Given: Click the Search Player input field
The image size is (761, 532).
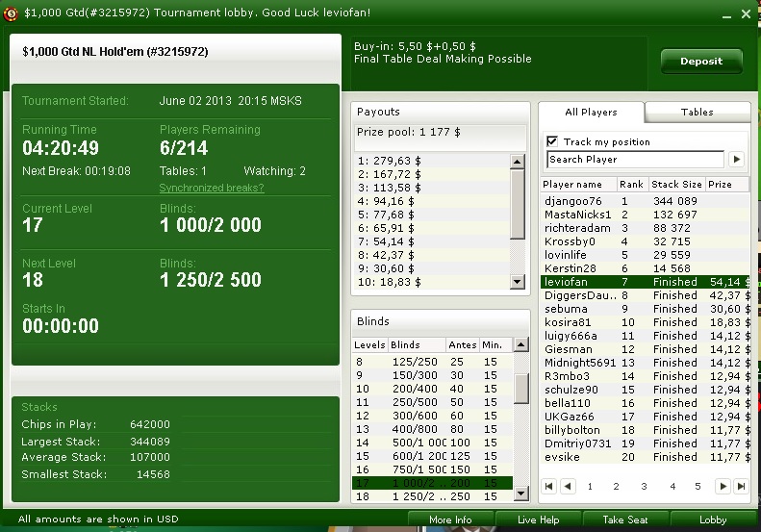Looking at the screenshot, I should [635, 159].
